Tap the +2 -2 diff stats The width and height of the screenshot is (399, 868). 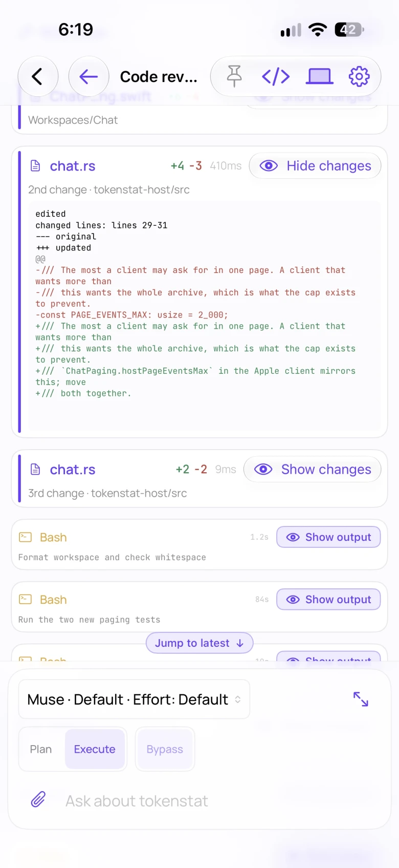(191, 470)
